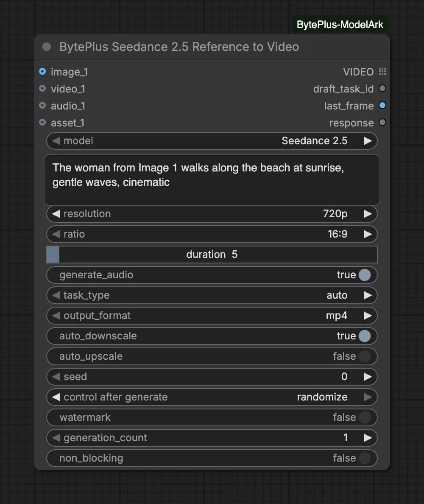Click the draft_task_id label

coord(343,89)
